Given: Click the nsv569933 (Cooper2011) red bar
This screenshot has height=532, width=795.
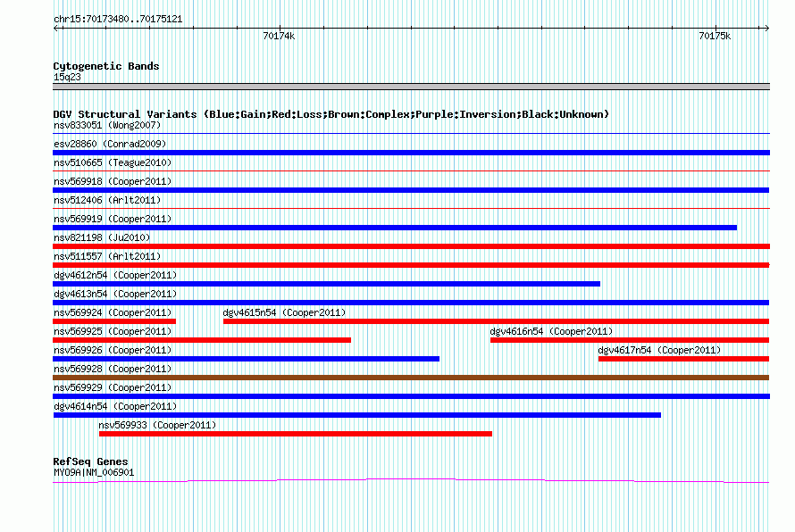Looking at the screenshot, I should coord(296,434).
